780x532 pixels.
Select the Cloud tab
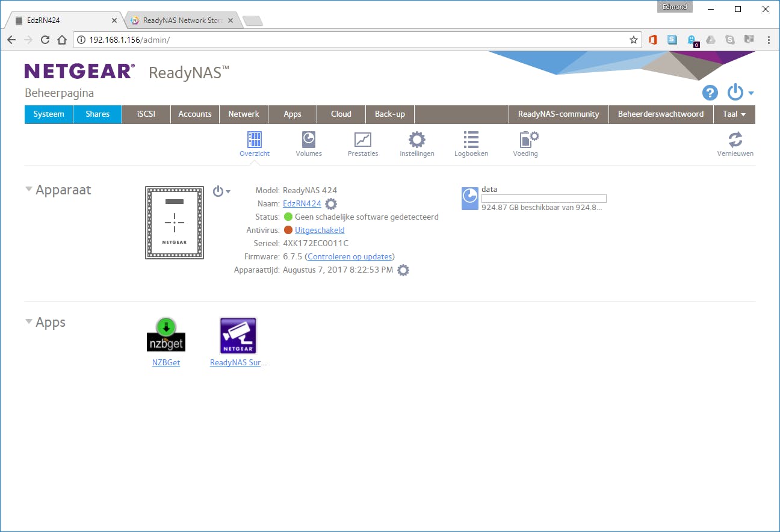coord(341,114)
